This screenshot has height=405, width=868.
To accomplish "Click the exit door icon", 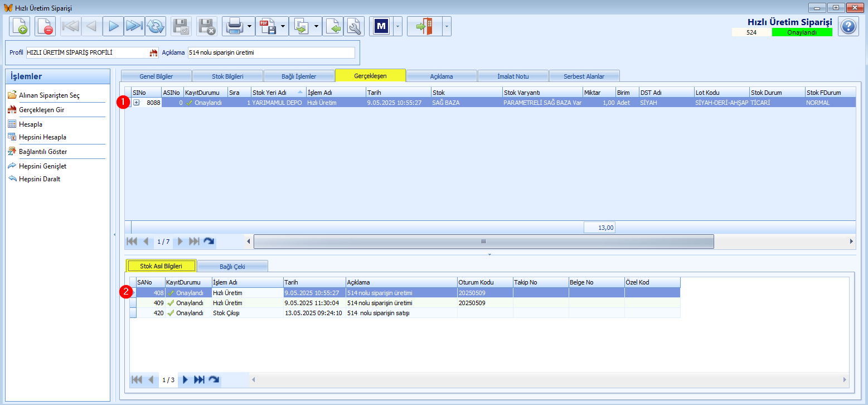I will [424, 26].
